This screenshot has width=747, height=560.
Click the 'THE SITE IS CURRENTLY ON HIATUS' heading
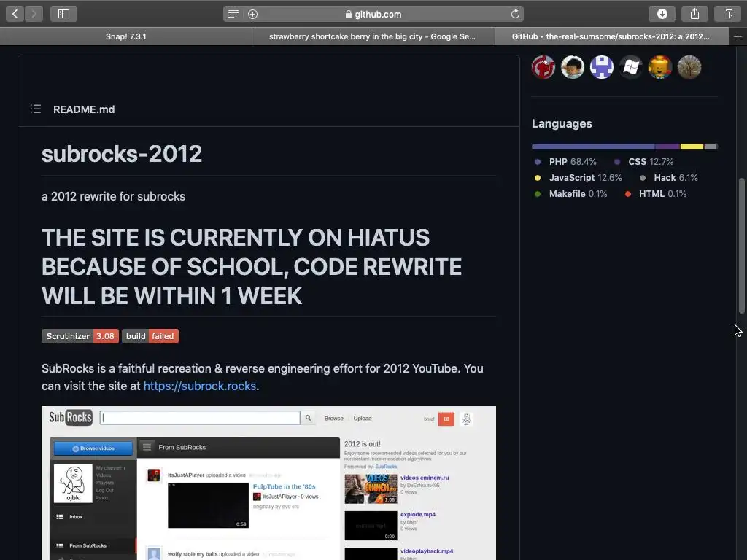coord(252,267)
